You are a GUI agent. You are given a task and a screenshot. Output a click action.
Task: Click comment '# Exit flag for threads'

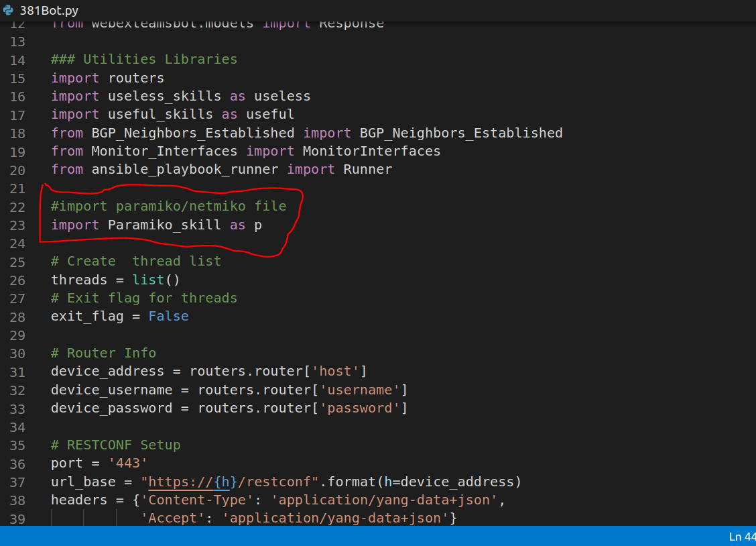click(144, 298)
